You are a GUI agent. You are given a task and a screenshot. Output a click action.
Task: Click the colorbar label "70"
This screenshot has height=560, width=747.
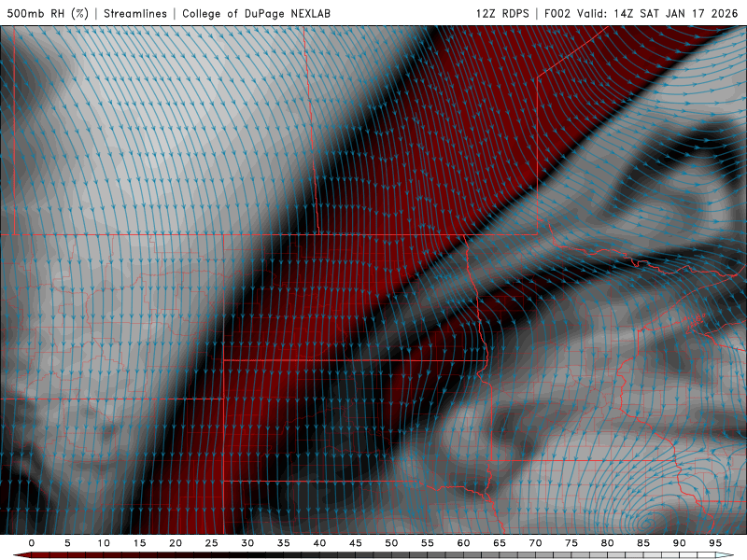[x=535, y=543]
